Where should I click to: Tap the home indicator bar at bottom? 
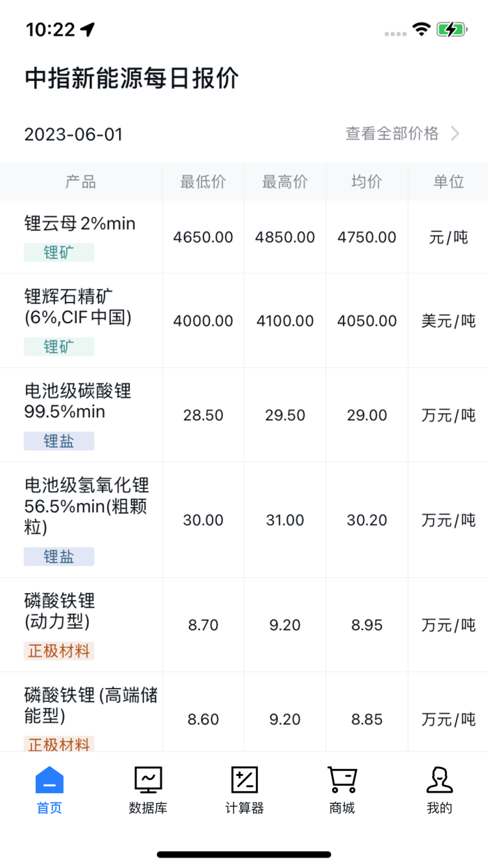(x=244, y=851)
